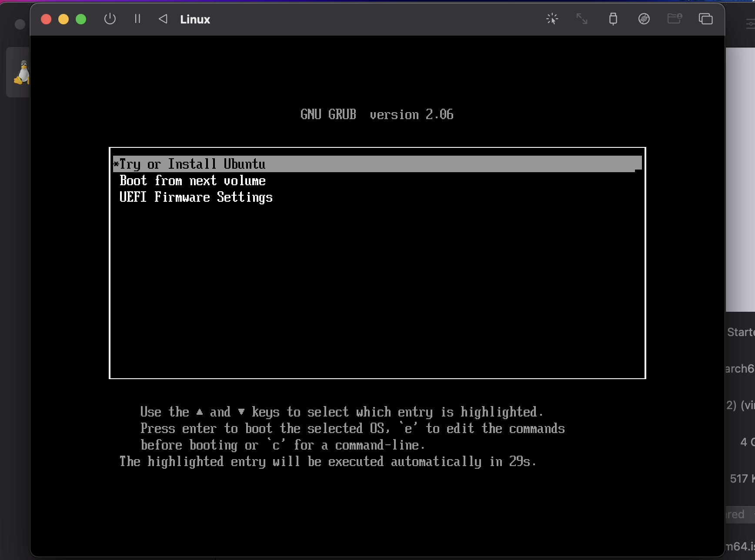
Task: Restart the VM using the triangle icon
Action: pyautogui.click(x=163, y=19)
